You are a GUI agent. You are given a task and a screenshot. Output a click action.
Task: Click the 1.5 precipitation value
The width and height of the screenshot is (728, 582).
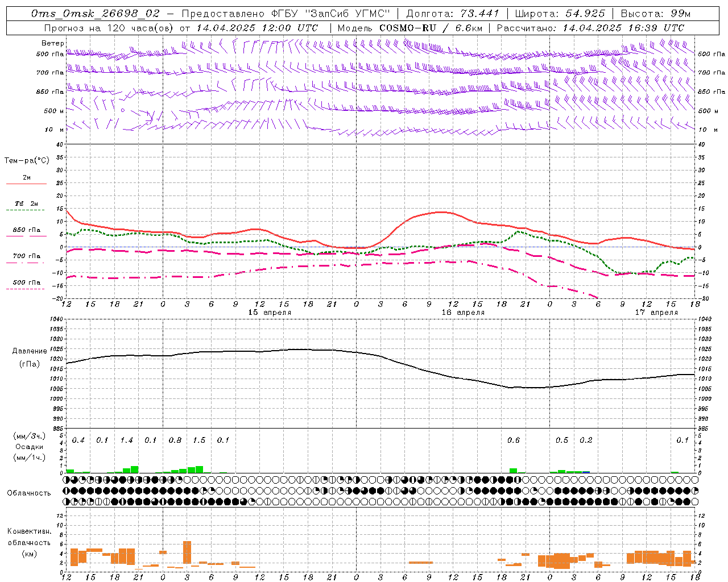(199, 440)
